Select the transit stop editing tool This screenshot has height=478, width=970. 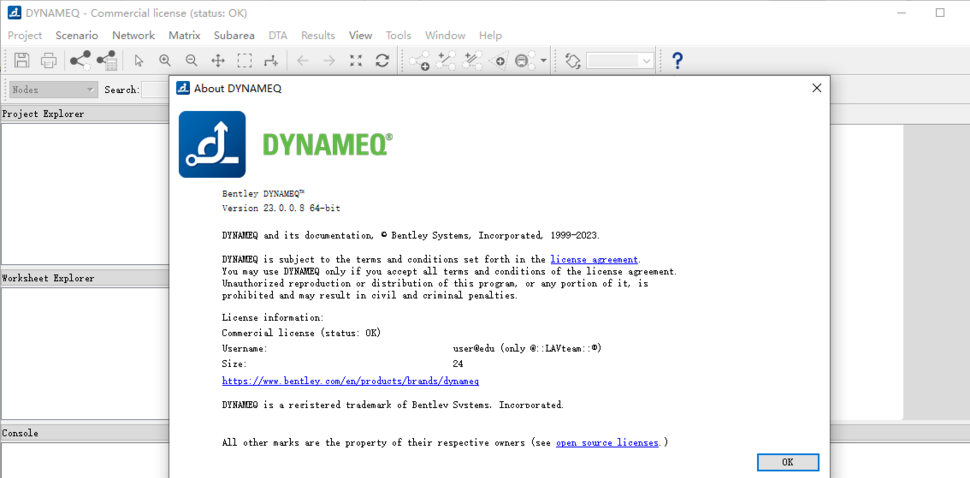pos(525,61)
